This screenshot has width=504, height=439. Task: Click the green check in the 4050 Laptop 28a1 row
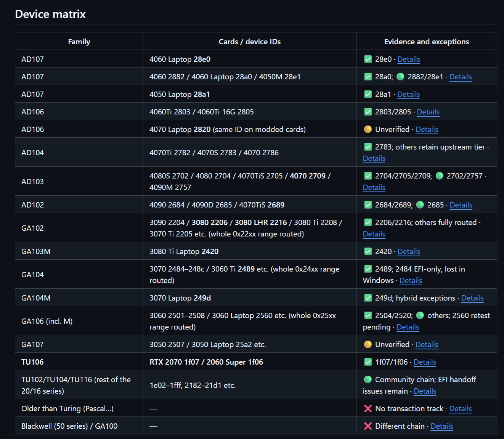368,94
